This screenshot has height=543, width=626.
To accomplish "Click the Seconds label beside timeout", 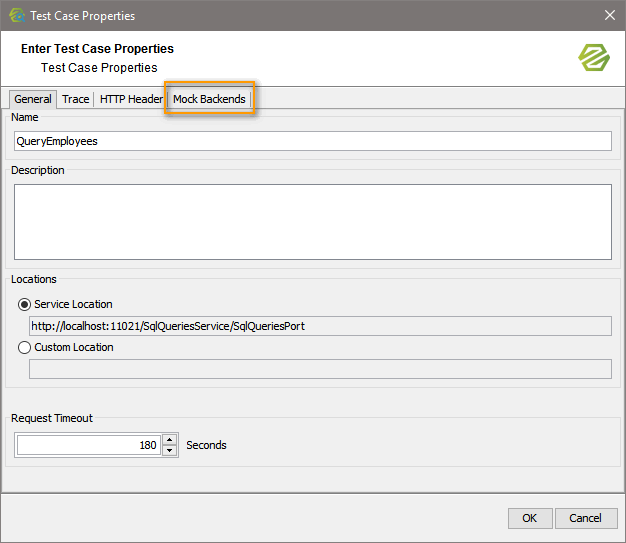I will click(x=206, y=445).
